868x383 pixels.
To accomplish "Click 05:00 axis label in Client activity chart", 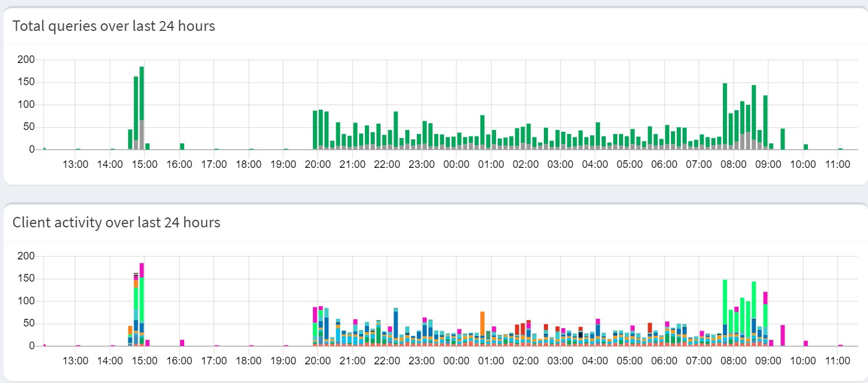I will (630, 361).
